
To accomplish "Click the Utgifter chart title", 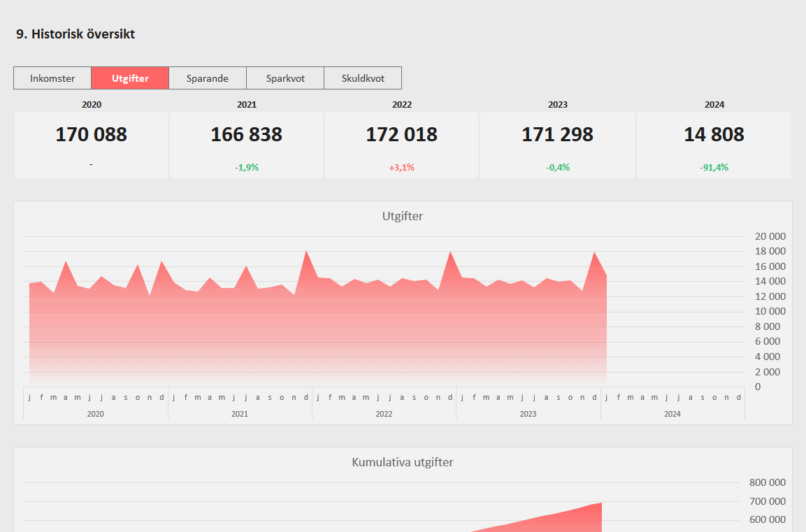I will 403,216.
